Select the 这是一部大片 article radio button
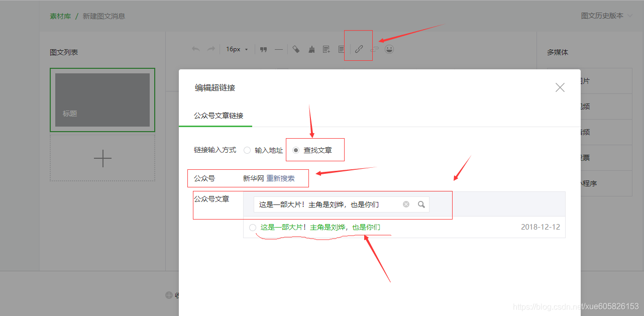This screenshot has width=644, height=316. (253, 228)
